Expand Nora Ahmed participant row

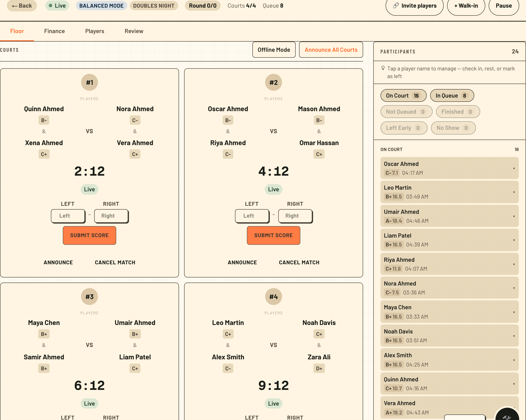pos(449,288)
